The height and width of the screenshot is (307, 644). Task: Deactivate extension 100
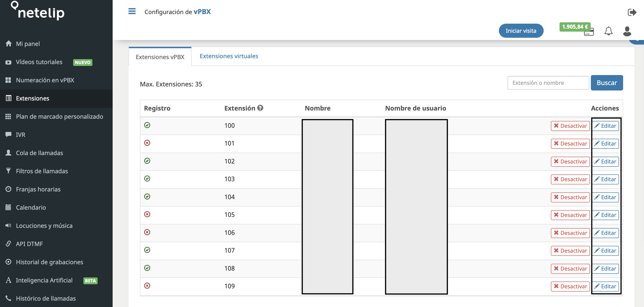(570, 126)
